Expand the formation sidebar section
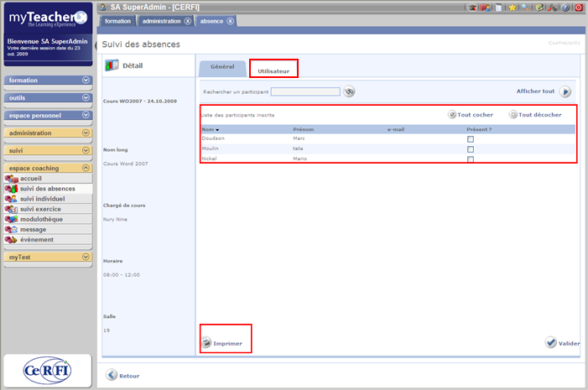The image size is (588, 390). tap(86, 80)
